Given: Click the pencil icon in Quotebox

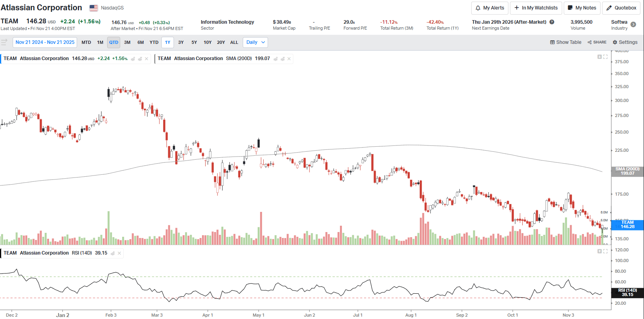Looking at the screenshot, I should [609, 8].
